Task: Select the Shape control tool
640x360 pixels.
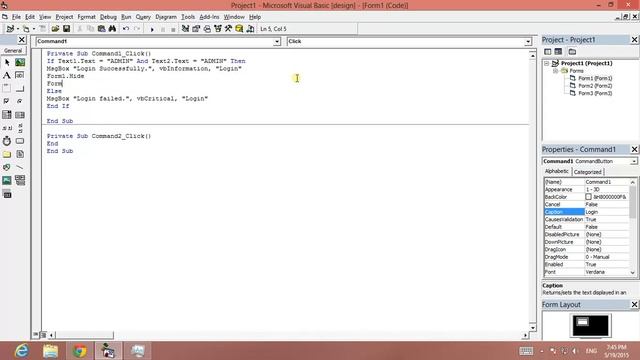Action: [7, 167]
